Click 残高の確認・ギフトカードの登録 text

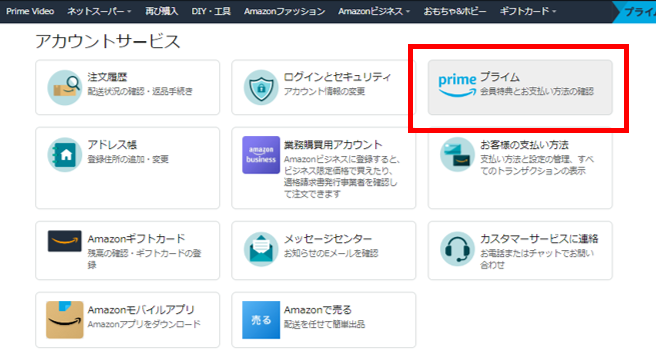[144, 259]
